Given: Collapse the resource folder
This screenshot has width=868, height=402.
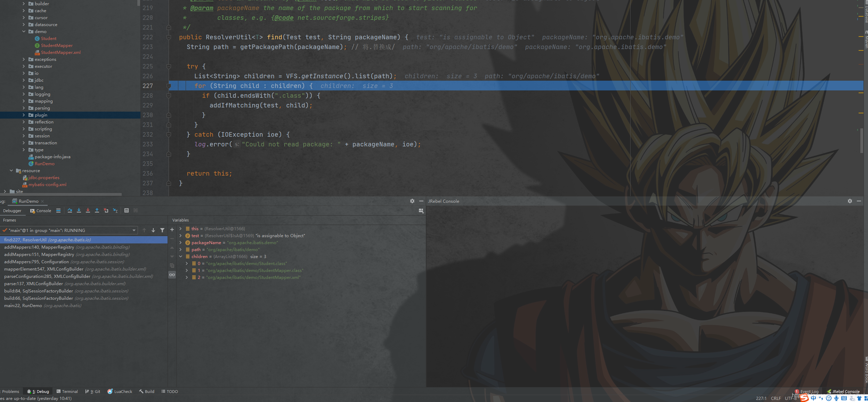Looking at the screenshot, I should [11, 170].
